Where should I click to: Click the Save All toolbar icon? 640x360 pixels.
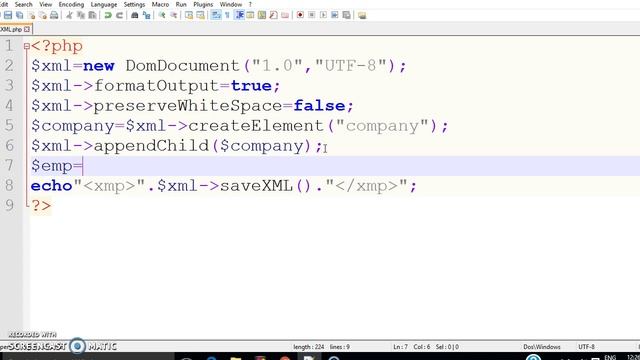pos(20,16)
